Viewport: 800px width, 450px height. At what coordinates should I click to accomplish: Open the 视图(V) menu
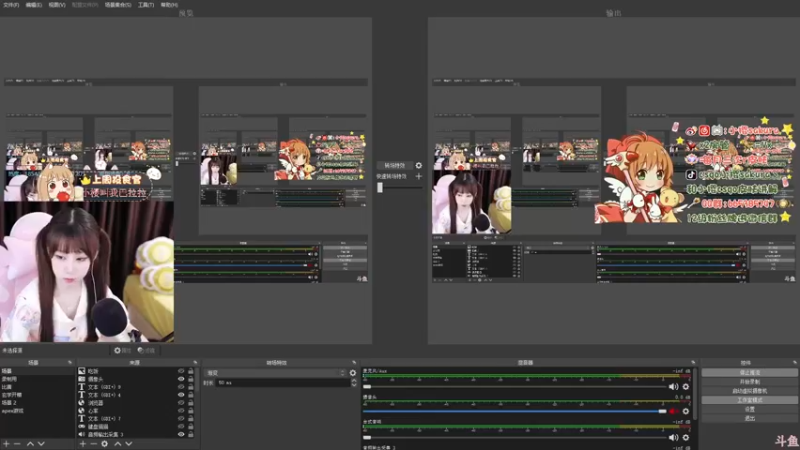57,5
